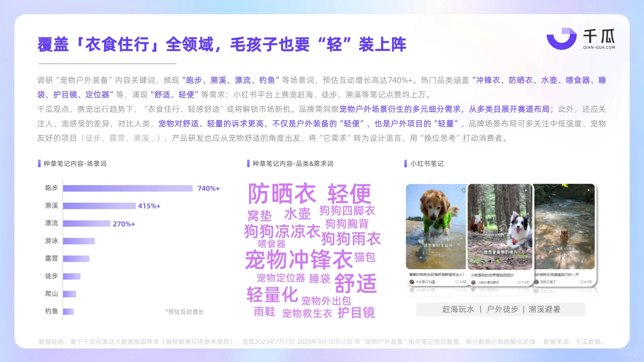Open the dog in stream note thumbnail
Screen dimensions: 644x362
[565, 227]
